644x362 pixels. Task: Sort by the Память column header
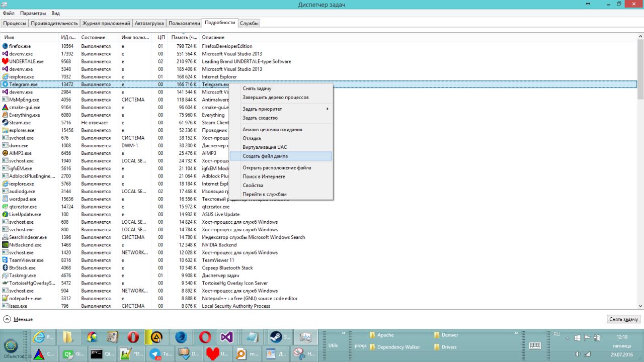pyautogui.click(x=183, y=38)
